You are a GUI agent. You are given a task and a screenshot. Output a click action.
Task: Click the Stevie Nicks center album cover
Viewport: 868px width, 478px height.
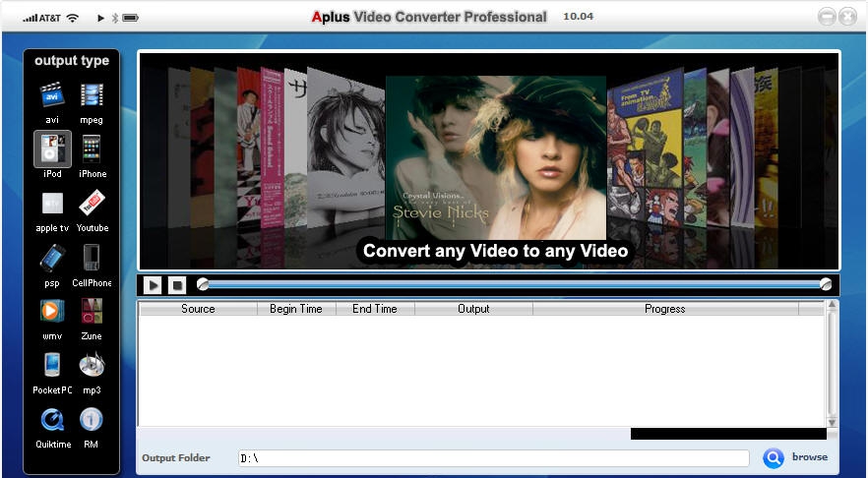tap(495, 157)
